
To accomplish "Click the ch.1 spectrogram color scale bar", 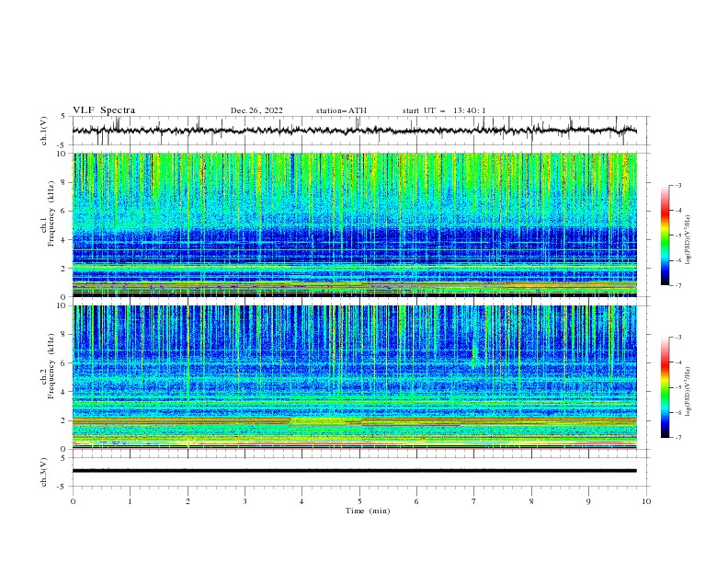I will tap(665, 236).
